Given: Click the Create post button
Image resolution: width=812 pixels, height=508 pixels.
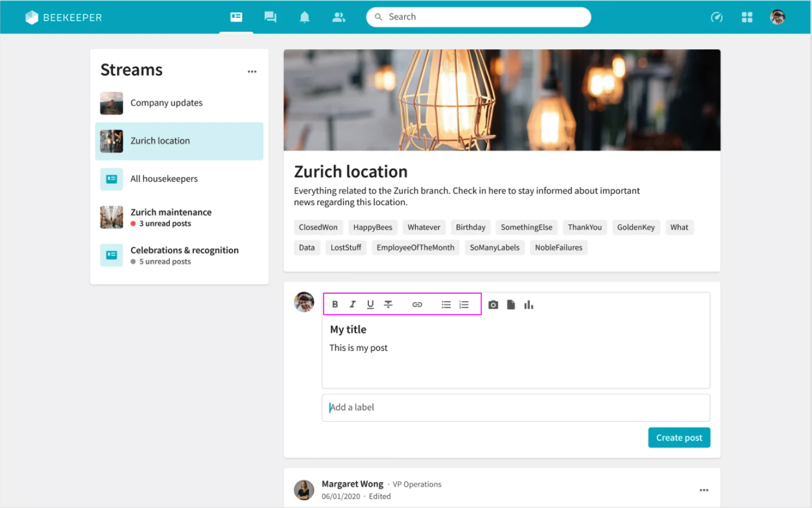Looking at the screenshot, I should [679, 437].
